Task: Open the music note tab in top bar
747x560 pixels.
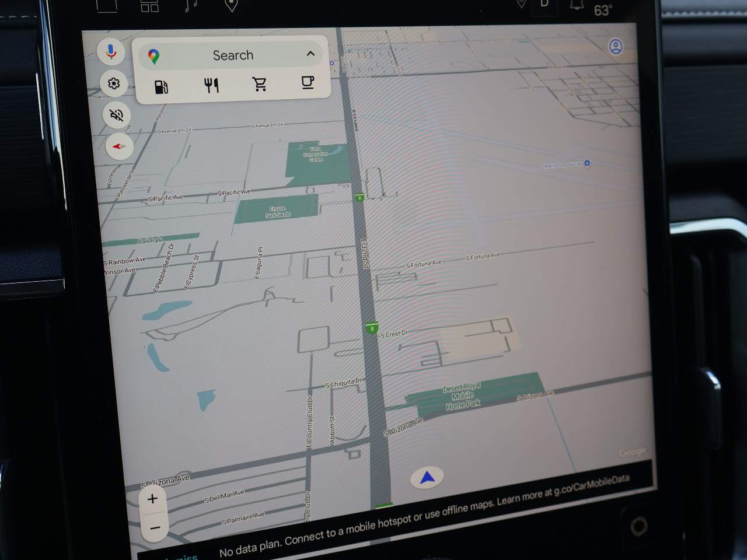Action: (x=191, y=5)
